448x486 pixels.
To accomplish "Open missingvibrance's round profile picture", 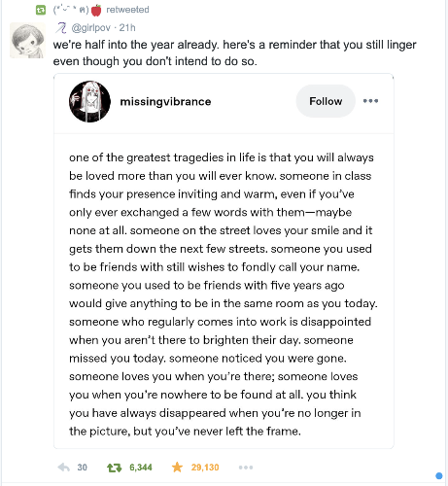I will [x=89, y=101].
